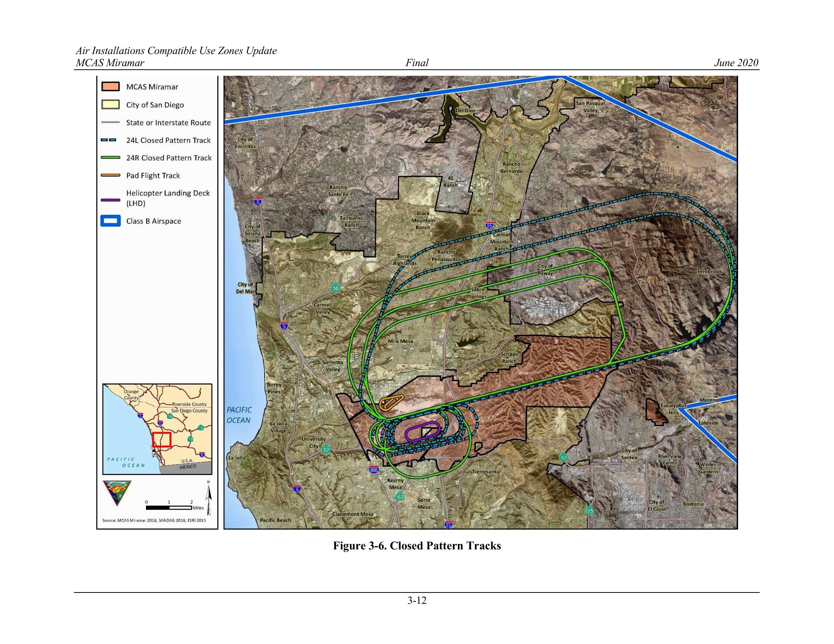This screenshot has width=834, height=644.
Task: Click the I-15 shield at the map's bottom edge
Action: [x=448, y=525]
